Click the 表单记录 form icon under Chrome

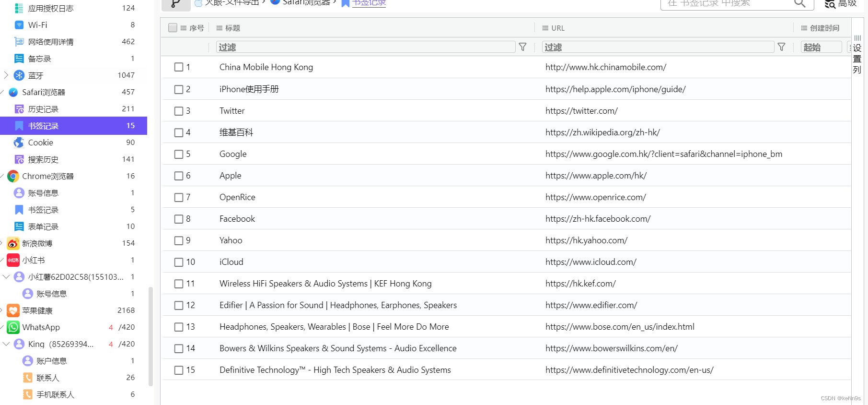coord(19,226)
